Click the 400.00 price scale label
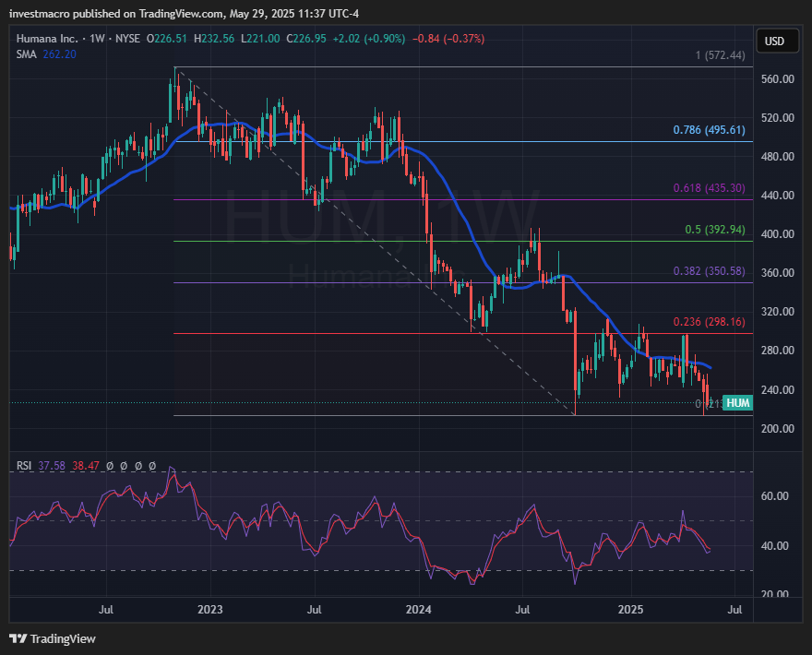The image size is (812, 655). pyautogui.click(x=778, y=234)
